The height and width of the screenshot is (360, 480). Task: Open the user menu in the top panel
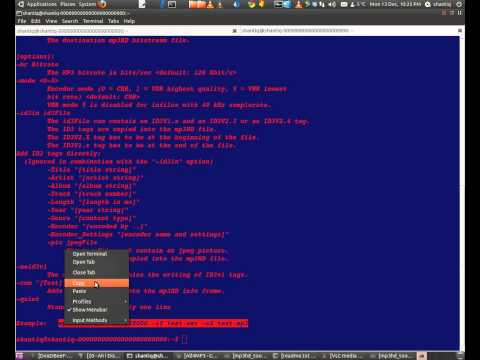(x=438, y=4)
